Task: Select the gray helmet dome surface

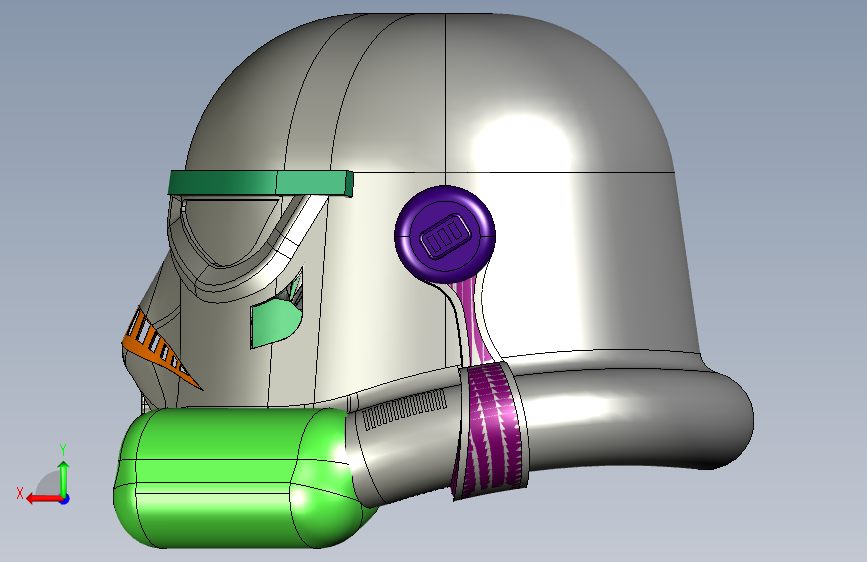Action: coord(431,94)
